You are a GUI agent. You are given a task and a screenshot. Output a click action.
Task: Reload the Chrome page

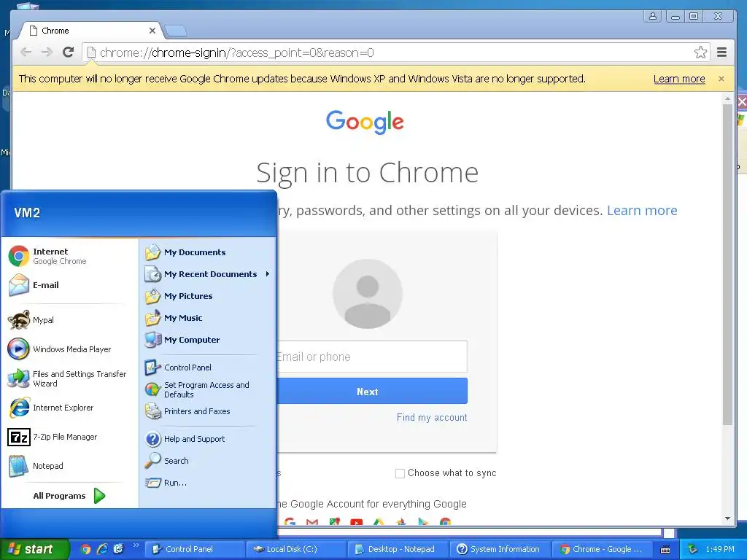68,52
